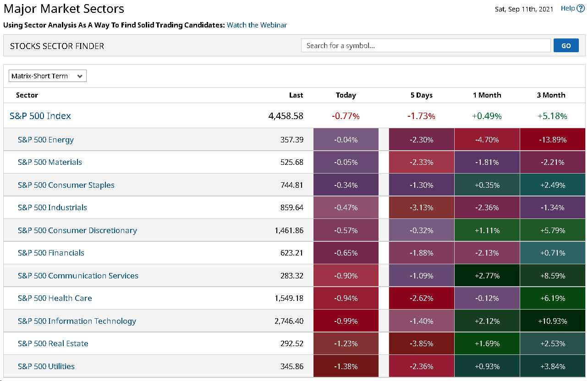Screen dimensions: 588x381
Task: Click Consumer Staples' 3 Month cell +2.49%
Action: tap(553, 185)
